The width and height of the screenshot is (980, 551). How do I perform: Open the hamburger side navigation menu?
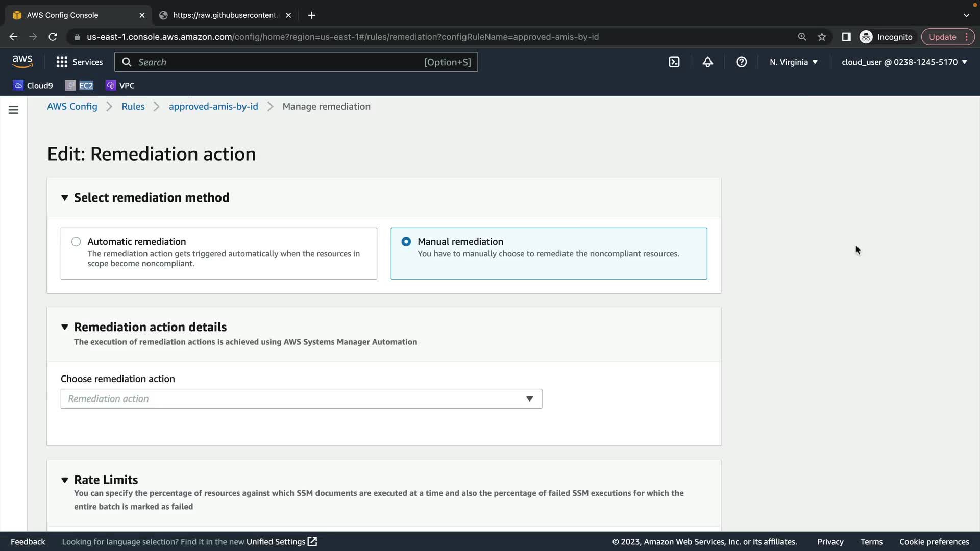click(x=14, y=110)
